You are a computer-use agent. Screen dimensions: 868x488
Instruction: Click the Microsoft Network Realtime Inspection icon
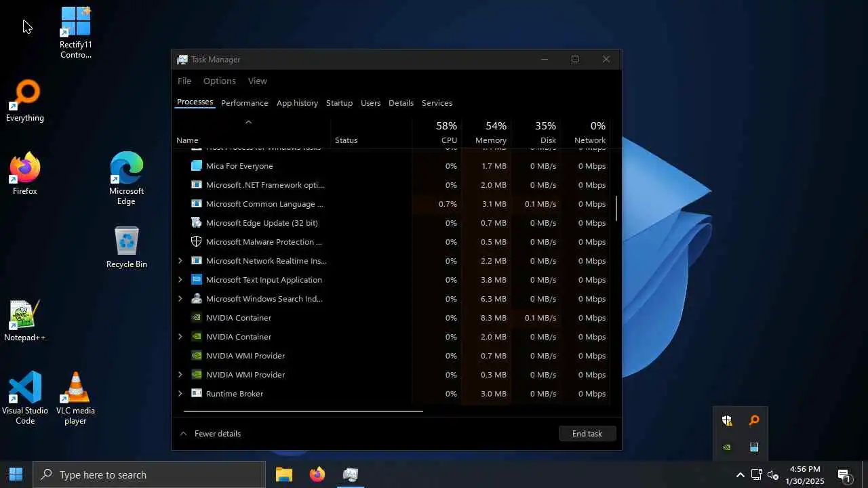click(197, 260)
